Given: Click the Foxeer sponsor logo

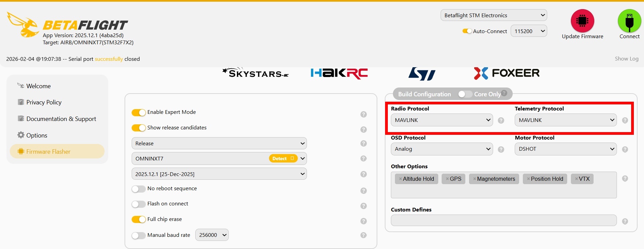Looking at the screenshot, I should point(507,73).
